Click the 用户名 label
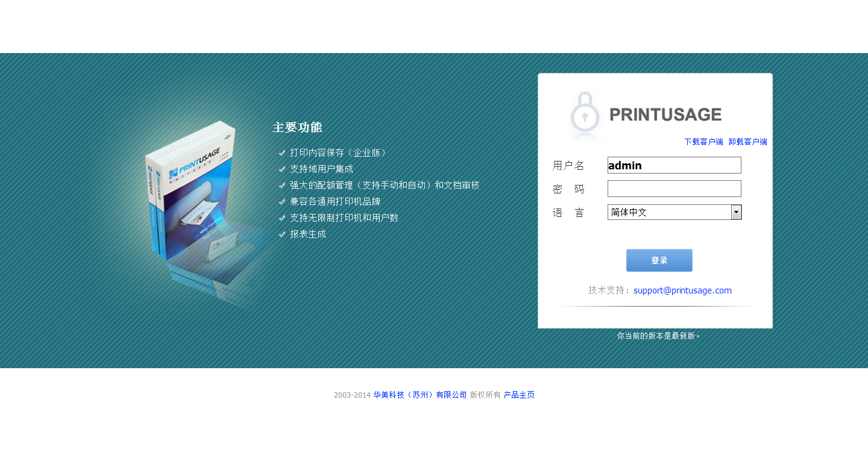 (x=568, y=165)
